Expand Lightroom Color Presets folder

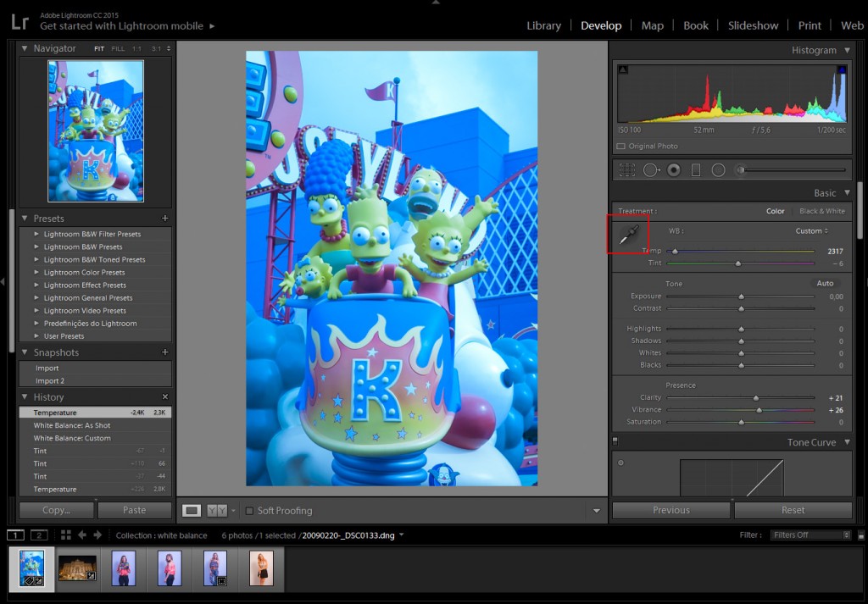click(36, 272)
